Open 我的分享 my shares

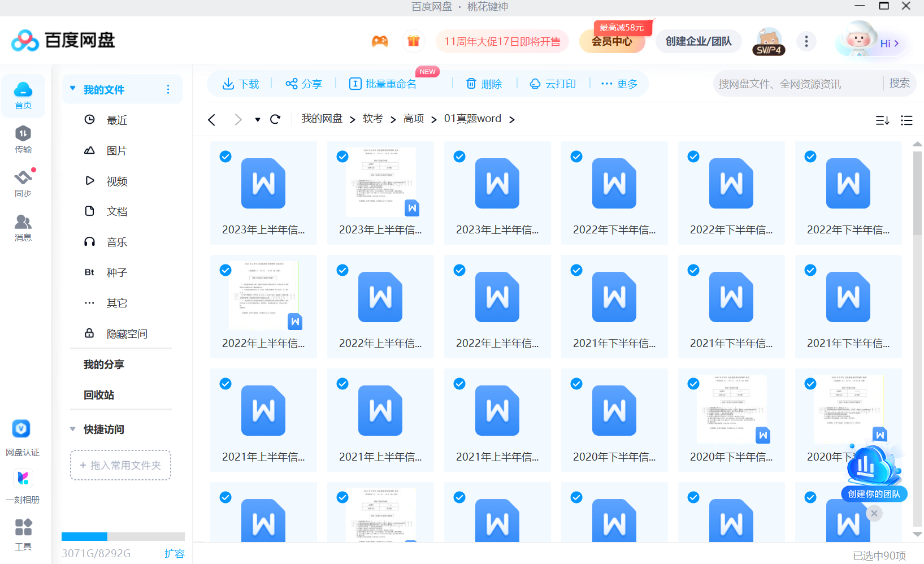click(x=104, y=365)
